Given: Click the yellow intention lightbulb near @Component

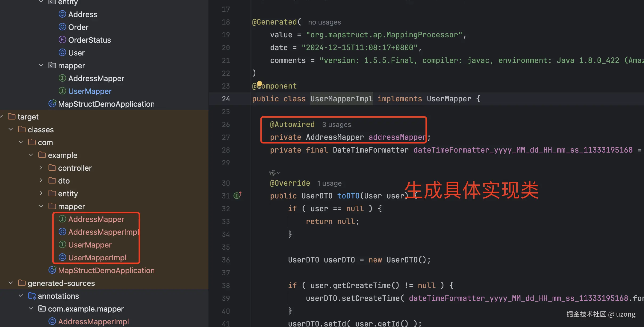Looking at the screenshot, I should tap(260, 84).
